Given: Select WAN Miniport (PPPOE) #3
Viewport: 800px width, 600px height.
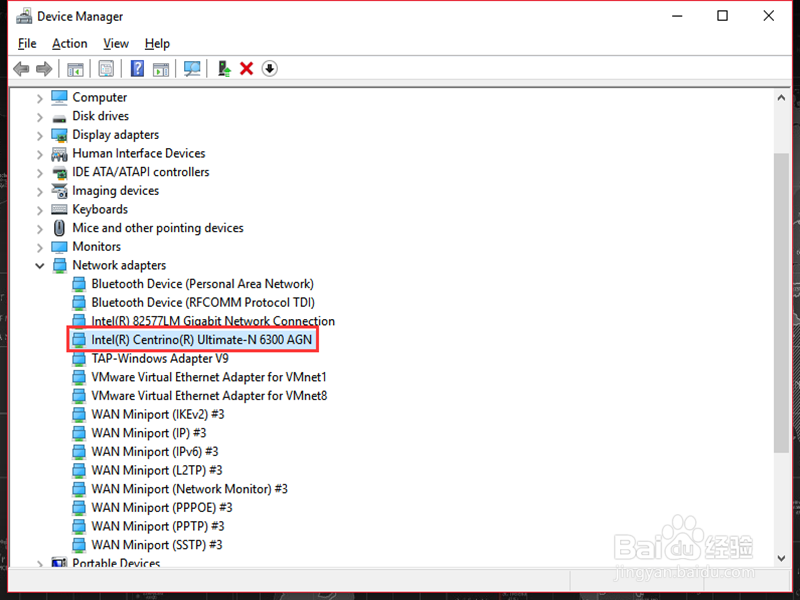Looking at the screenshot, I should pos(162,508).
